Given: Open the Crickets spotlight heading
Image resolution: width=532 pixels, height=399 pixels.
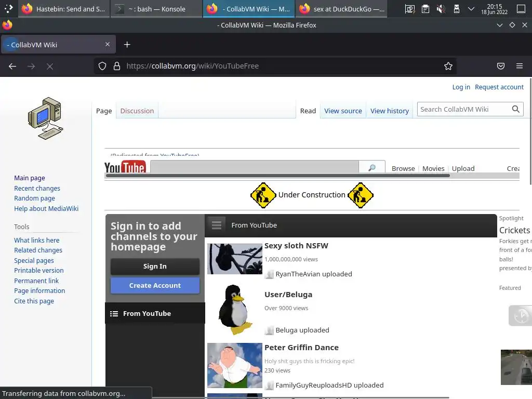Looking at the screenshot, I should point(514,230).
